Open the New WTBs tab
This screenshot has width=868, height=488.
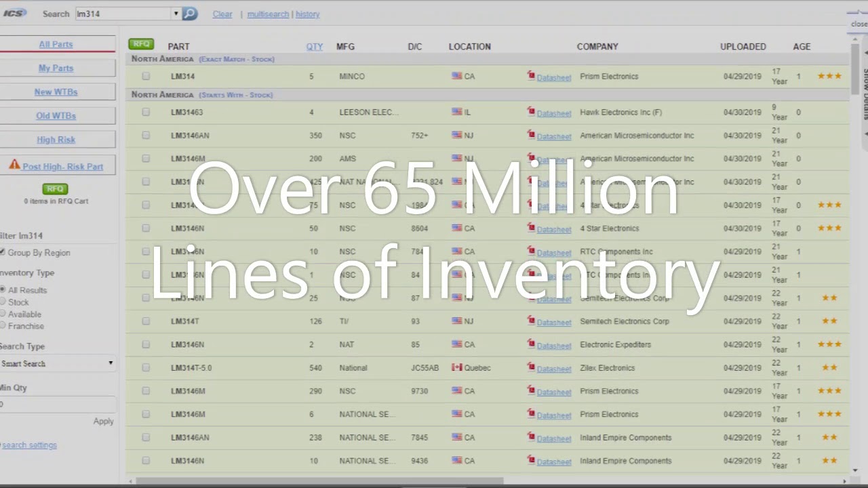56,91
